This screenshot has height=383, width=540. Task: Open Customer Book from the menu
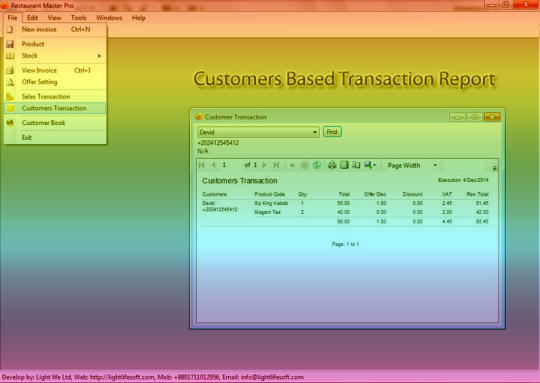click(x=55, y=123)
